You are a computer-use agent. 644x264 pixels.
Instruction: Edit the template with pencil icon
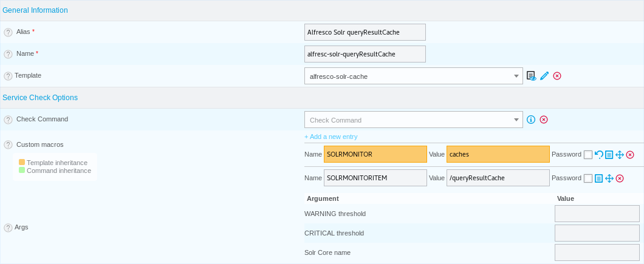pyautogui.click(x=544, y=76)
